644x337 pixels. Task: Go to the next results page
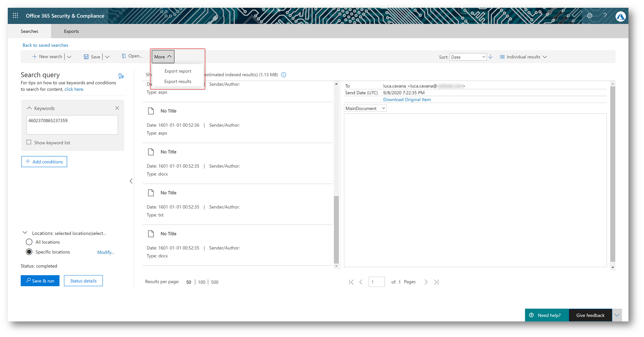click(426, 282)
